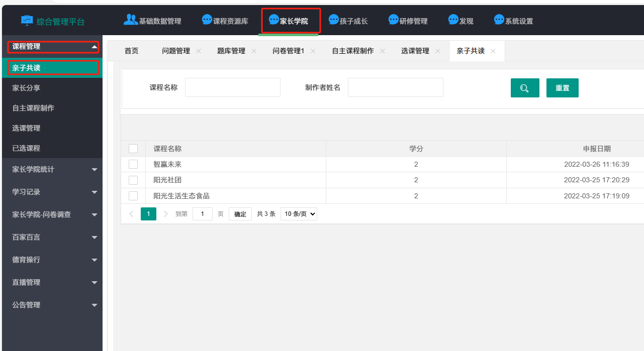Tick the select-all header checkbox
This screenshot has width=644, height=351.
(x=133, y=149)
